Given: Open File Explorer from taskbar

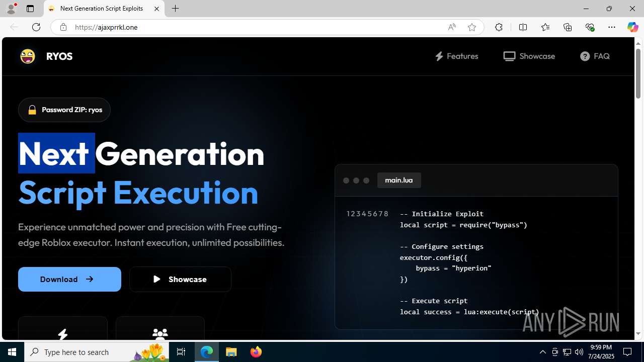Looking at the screenshot, I should click(x=231, y=352).
